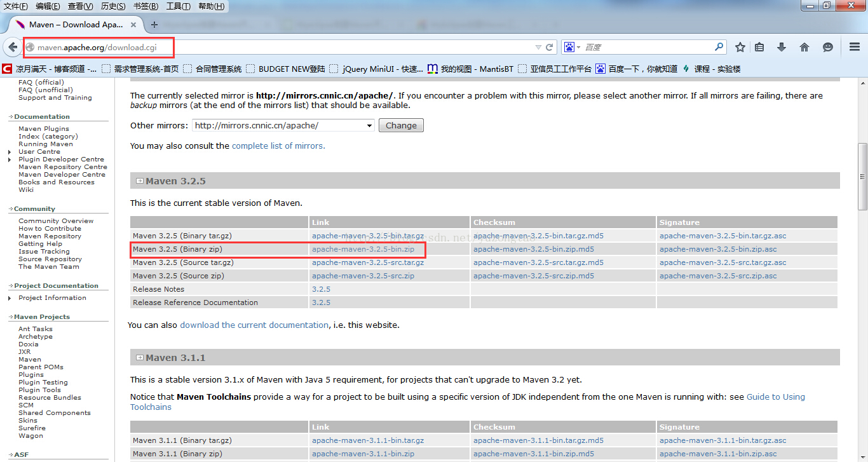Open the Baidu search engine paw icon
868x462 pixels.
(569, 47)
